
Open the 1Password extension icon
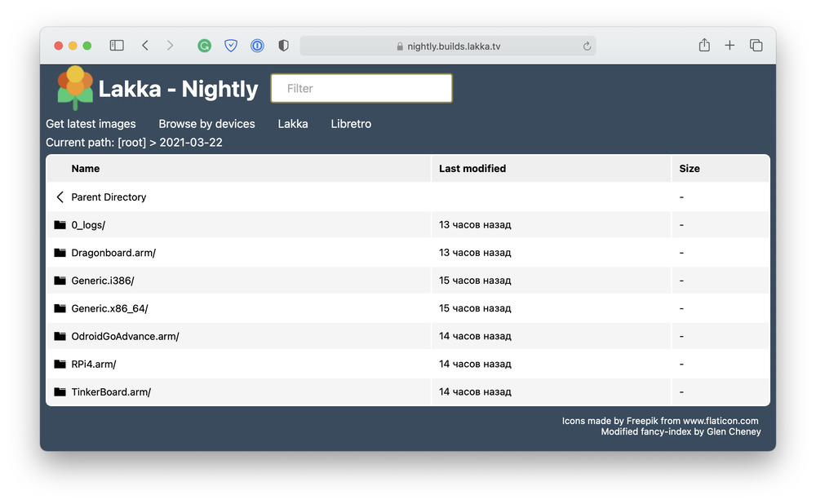tap(257, 46)
